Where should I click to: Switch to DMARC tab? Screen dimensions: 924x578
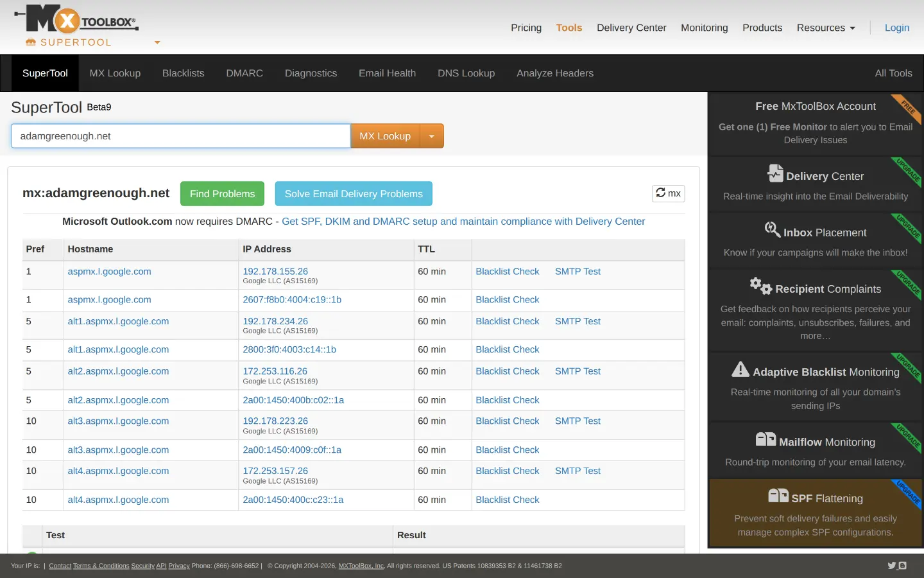[x=244, y=73]
